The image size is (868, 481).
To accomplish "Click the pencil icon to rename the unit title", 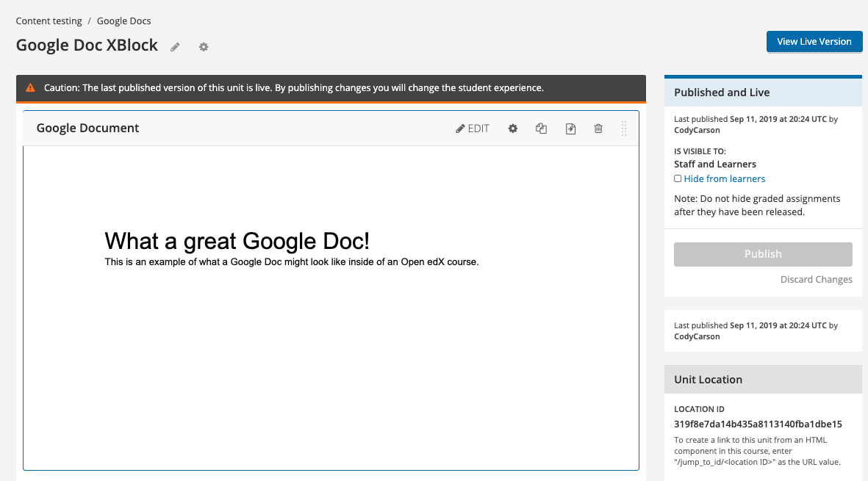I will (x=175, y=47).
